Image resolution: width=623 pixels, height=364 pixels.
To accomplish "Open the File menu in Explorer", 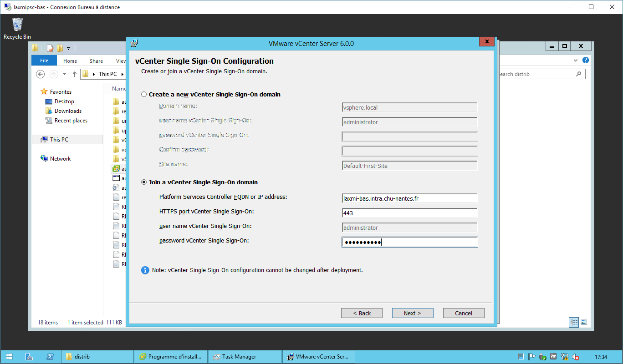I will [x=44, y=61].
